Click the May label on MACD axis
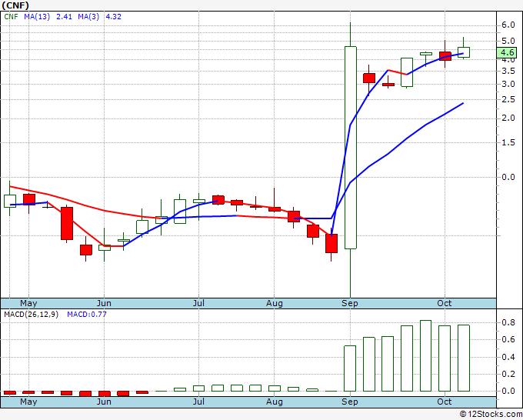Screen dimensions: 523x420 pyautogui.click(x=28, y=402)
